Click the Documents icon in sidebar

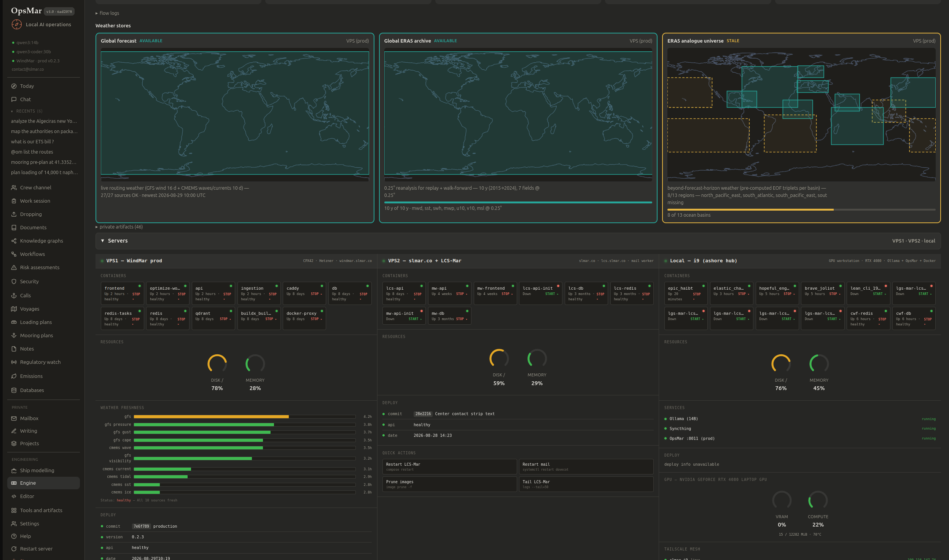click(14, 228)
